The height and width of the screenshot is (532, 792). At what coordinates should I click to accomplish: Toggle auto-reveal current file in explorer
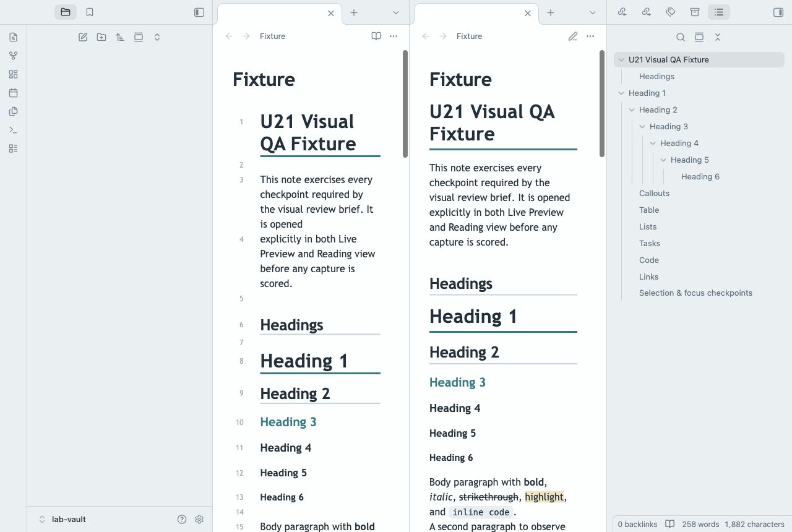coord(139,37)
